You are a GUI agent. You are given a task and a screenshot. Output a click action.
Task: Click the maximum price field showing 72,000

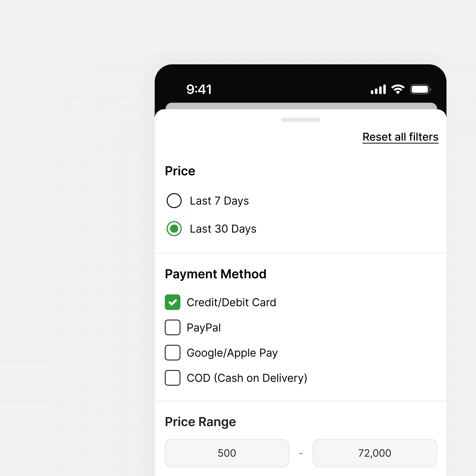pos(374,453)
